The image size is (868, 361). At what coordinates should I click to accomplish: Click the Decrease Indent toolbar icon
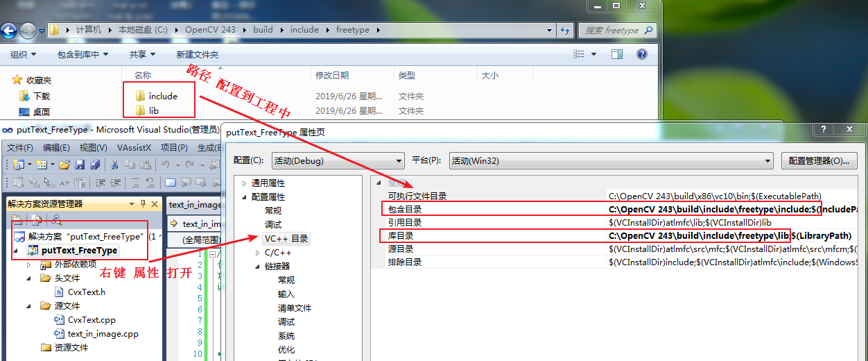(x=100, y=183)
